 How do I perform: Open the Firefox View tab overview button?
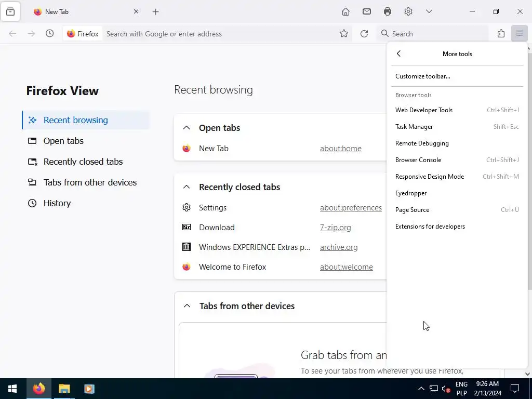coord(10,12)
